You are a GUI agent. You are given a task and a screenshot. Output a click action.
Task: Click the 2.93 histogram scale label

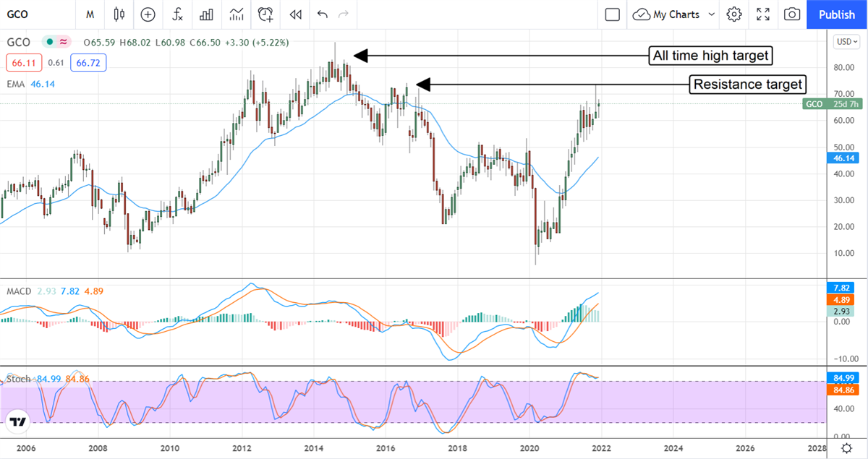(841, 311)
